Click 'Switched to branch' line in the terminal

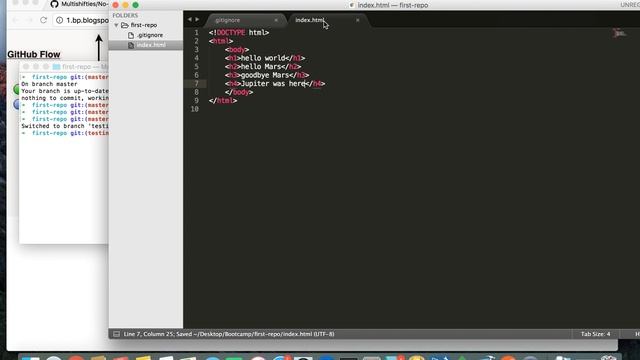point(65,126)
